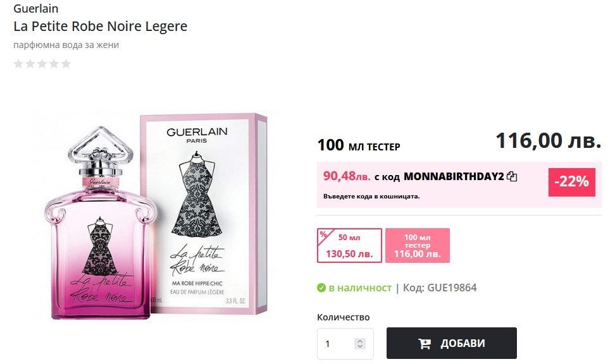
Task: Select the 100 мл тестер size option
Action: click(x=418, y=245)
